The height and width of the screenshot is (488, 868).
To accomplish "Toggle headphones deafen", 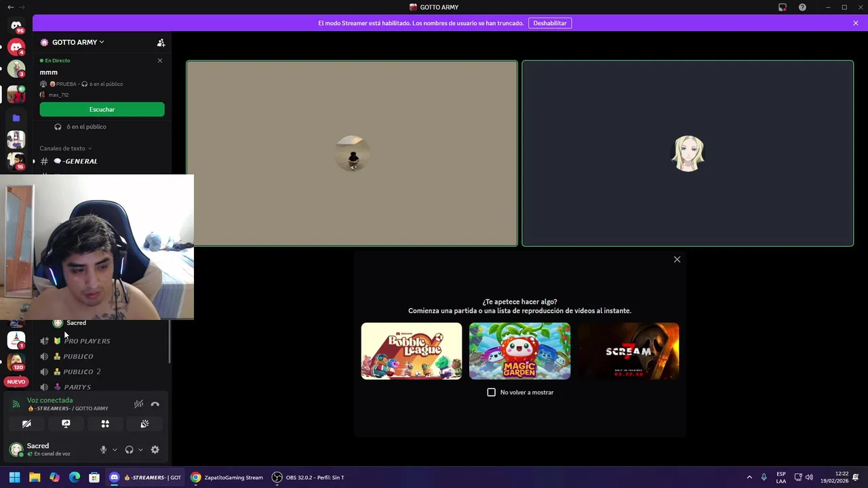I will tap(129, 449).
